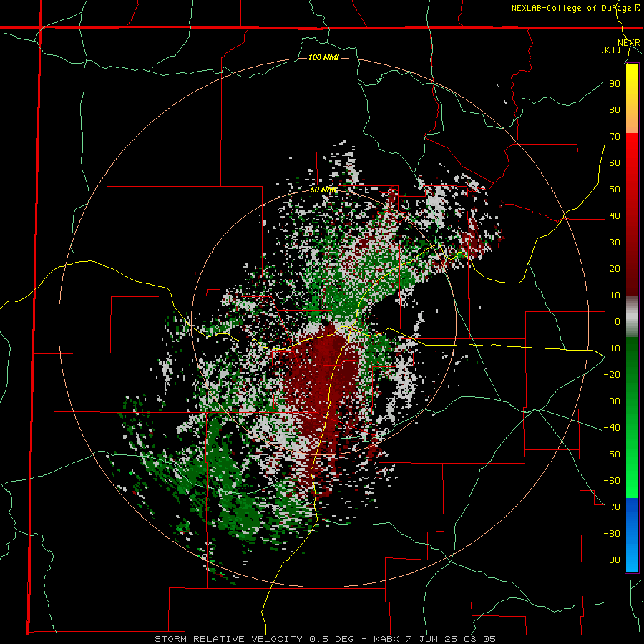Click the NEXR label above the scale
The image size is (644, 644).
[629, 43]
